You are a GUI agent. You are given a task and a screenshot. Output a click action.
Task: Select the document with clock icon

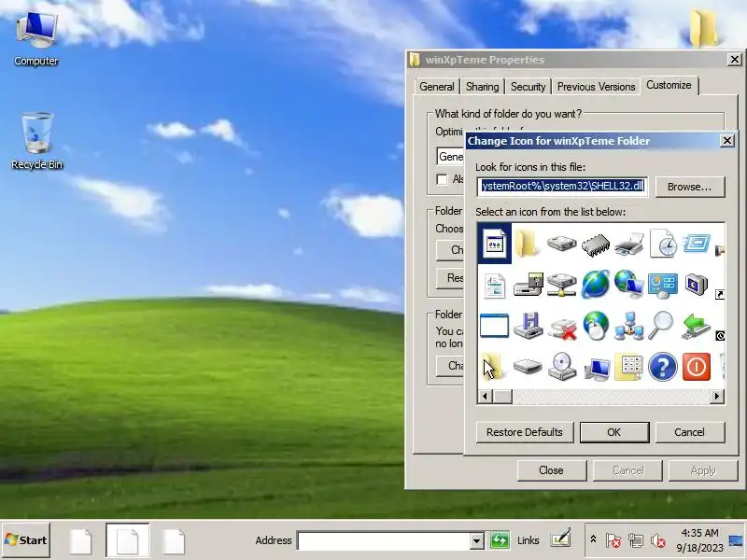click(663, 244)
